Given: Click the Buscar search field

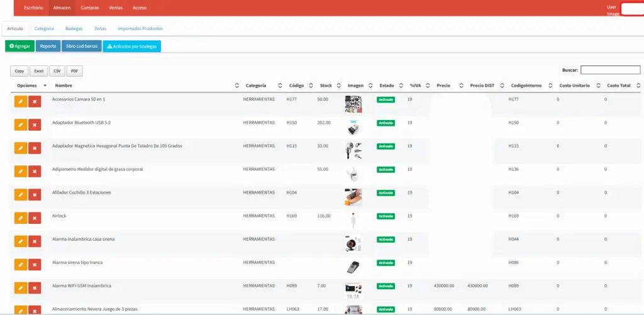Looking at the screenshot, I should click(x=610, y=70).
